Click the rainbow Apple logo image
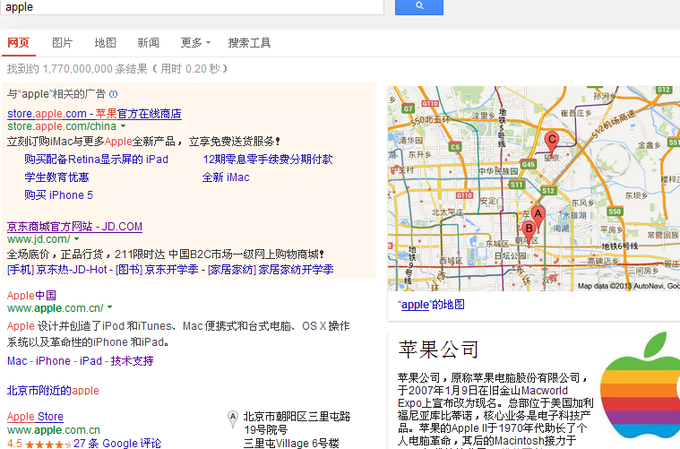This screenshot has width=680, height=449. point(640,385)
